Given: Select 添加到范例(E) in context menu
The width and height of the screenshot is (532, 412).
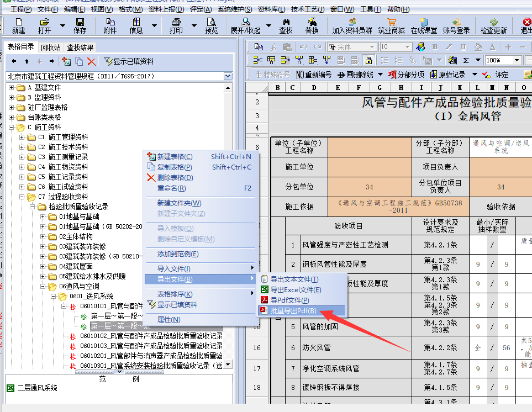Looking at the screenshot, I should coord(201,254).
